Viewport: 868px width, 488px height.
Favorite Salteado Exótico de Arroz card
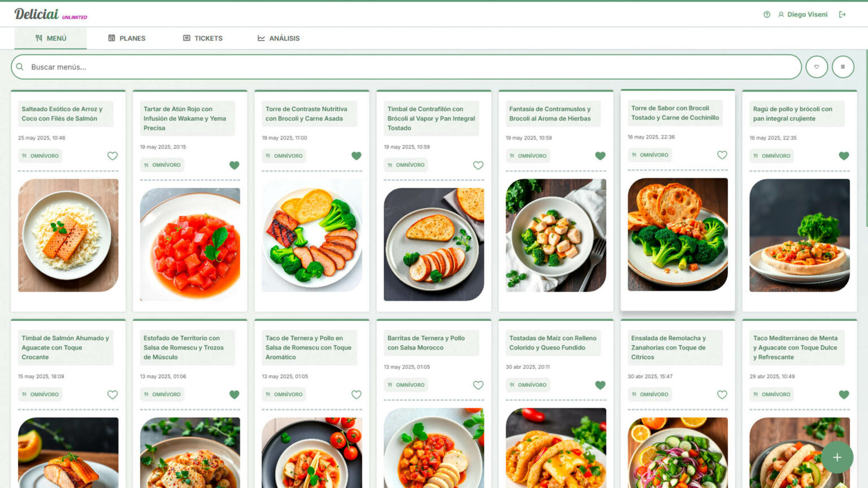(x=112, y=156)
